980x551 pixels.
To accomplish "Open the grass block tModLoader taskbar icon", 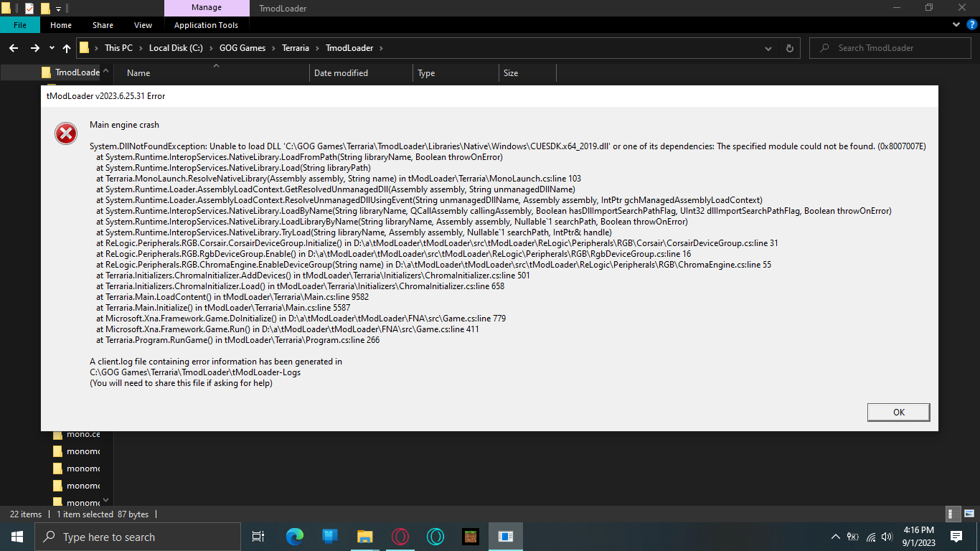I will (470, 537).
